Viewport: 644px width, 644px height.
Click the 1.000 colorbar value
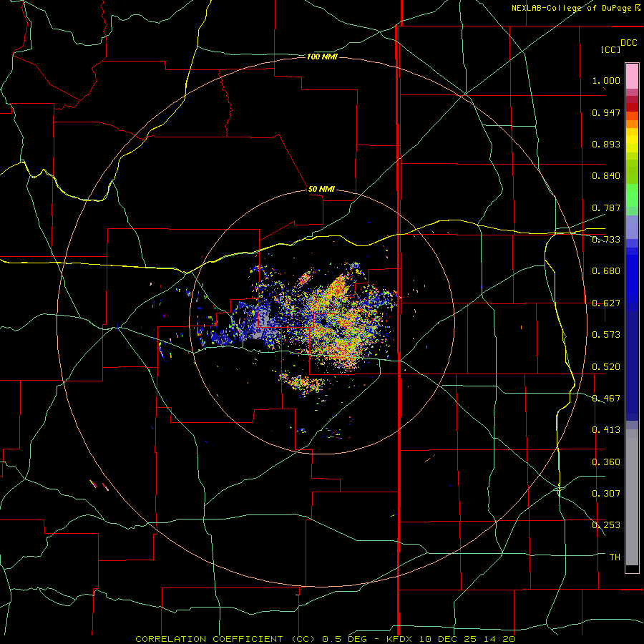pos(606,80)
